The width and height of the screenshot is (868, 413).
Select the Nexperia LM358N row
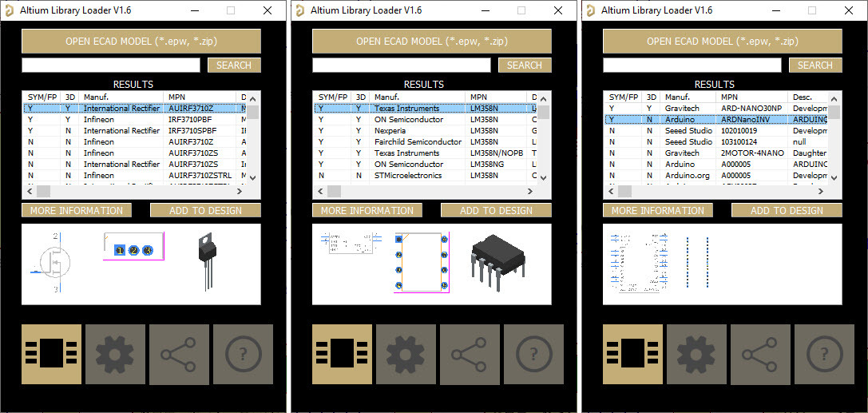click(x=425, y=131)
